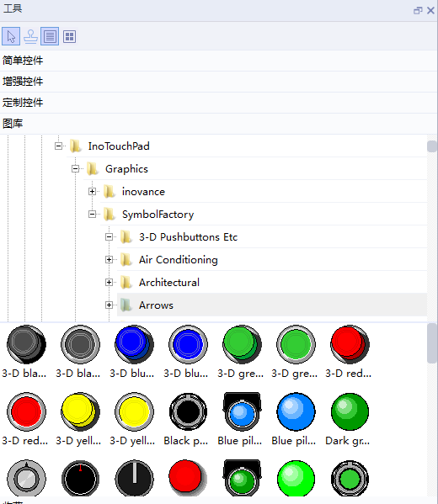Choose the Dark green pilot light

pos(350,411)
